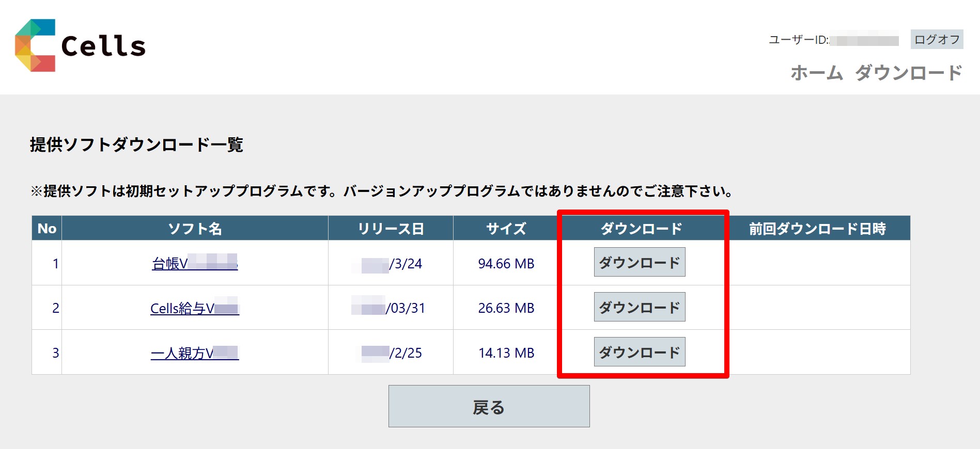Click the ログオフ button
The image size is (980, 449).
click(937, 39)
